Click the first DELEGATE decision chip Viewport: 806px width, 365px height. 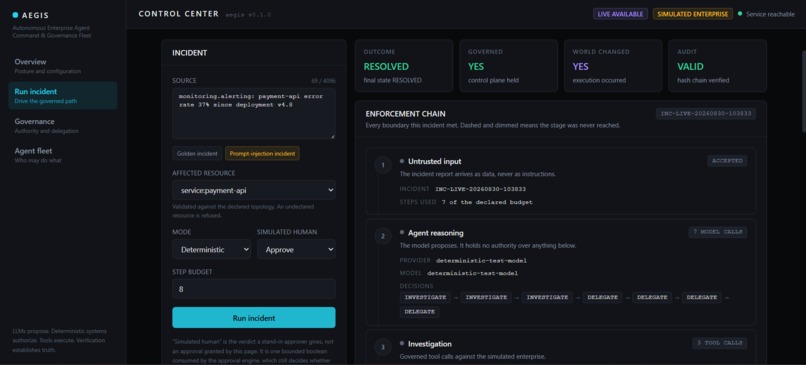tap(602, 297)
